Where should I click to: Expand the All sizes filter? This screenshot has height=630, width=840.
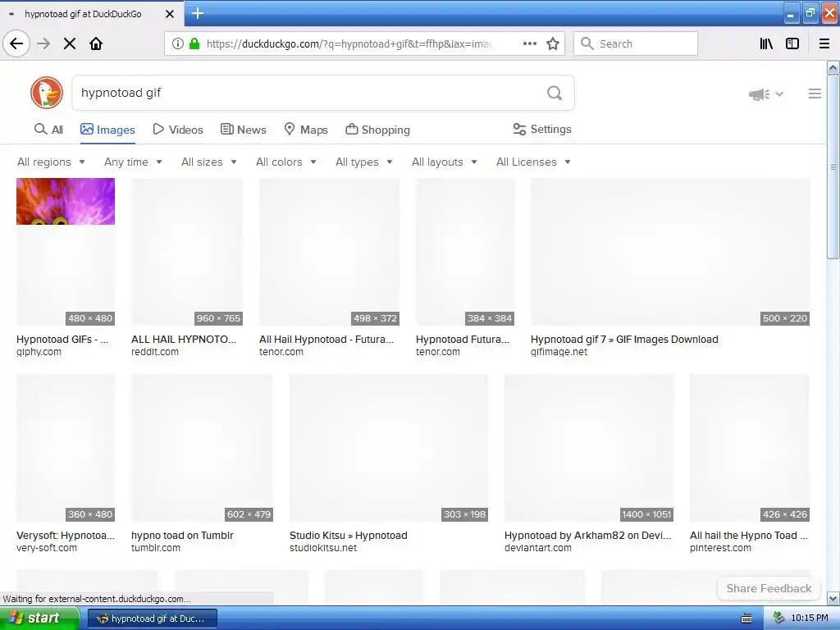(x=209, y=162)
